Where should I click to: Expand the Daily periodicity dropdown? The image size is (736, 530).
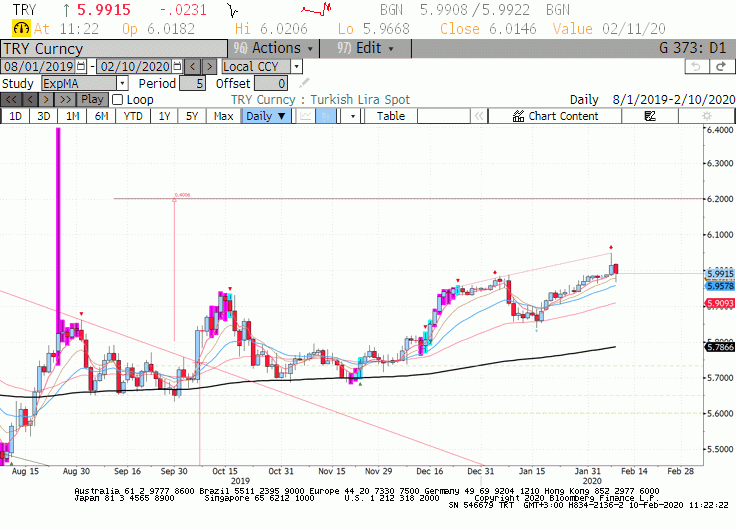click(266, 116)
